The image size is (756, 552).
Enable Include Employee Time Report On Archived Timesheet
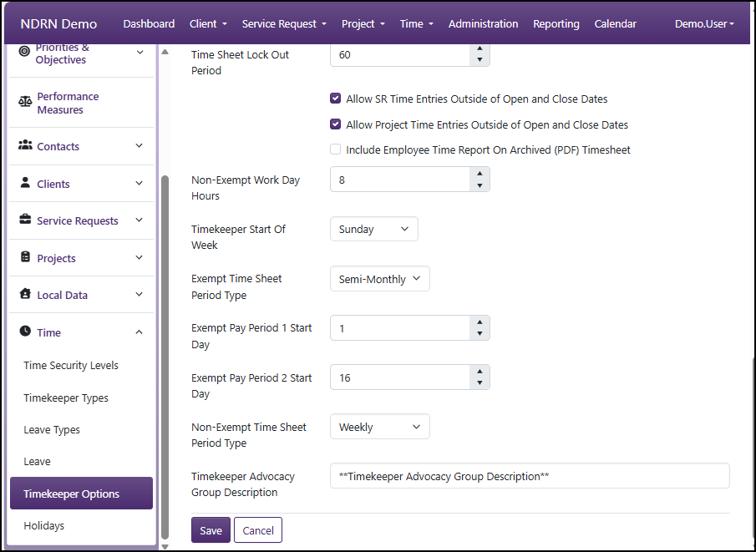click(x=335, y=149)
